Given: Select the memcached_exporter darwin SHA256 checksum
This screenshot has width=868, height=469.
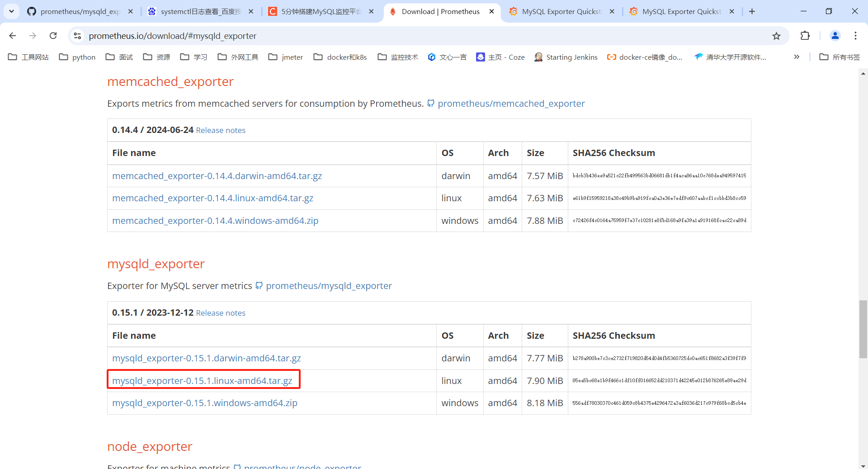Looking at the screenshot, I should tap(659, 176).
